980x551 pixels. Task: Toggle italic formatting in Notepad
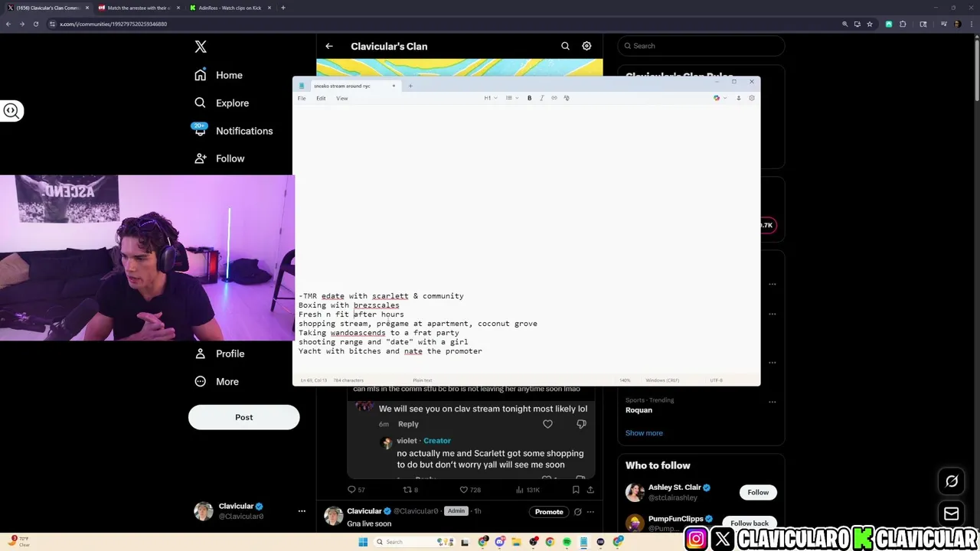541,98
